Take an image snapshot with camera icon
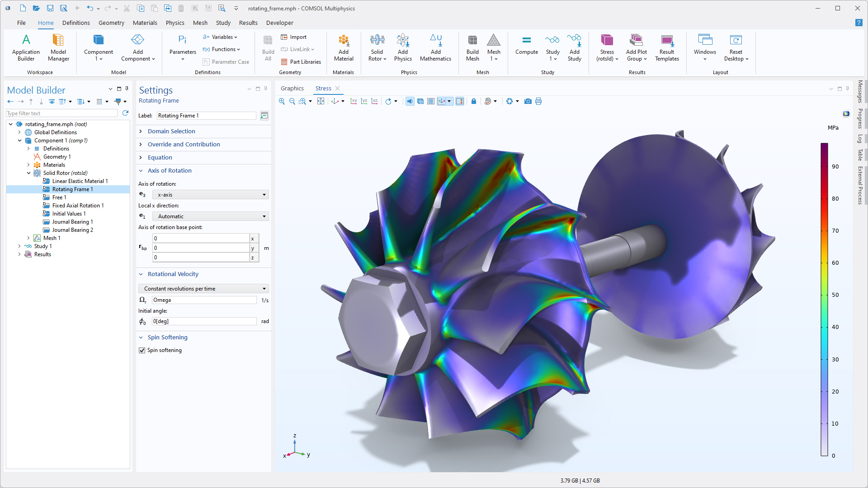The width and height of the screenshot is (868, 488). click(528, 101)
